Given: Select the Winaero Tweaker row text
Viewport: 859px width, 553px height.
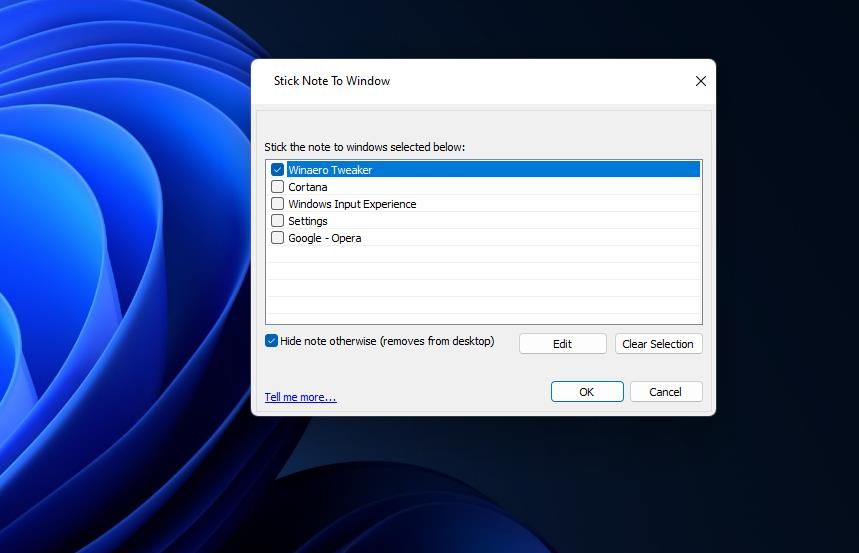Looking at the screenshot, I should click(x=330, y=170).
